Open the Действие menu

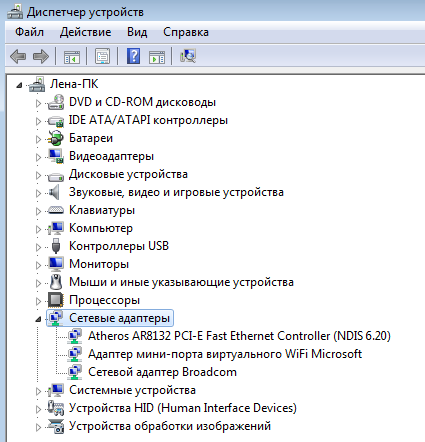(x=86, y=32)
